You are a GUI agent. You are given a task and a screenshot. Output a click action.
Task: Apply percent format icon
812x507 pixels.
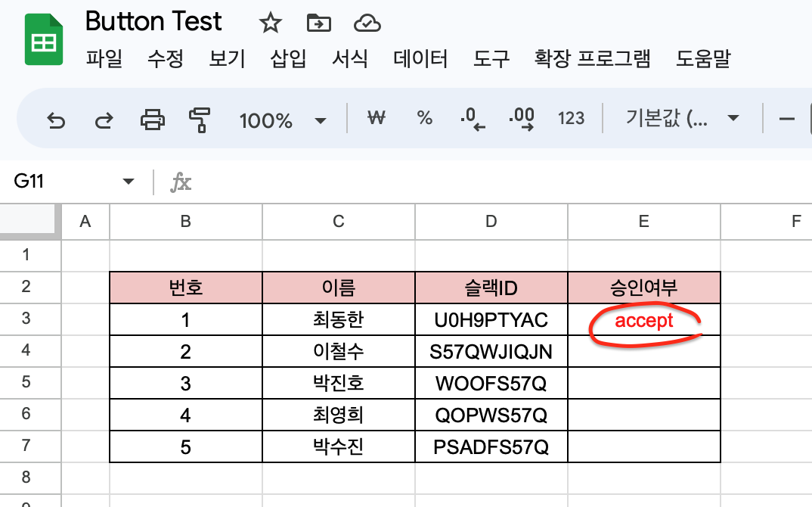pyautogui.click(x=424, y=118)
